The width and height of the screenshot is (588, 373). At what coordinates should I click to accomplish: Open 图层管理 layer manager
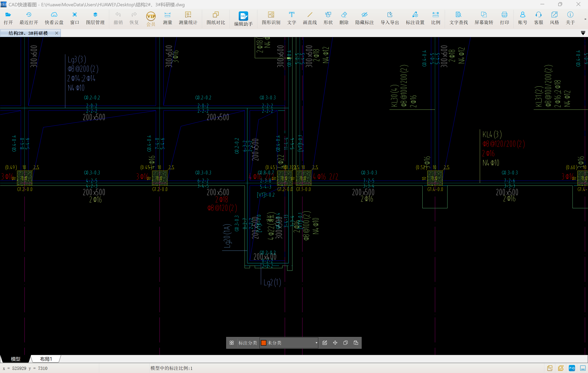click(x=95, y=18)
